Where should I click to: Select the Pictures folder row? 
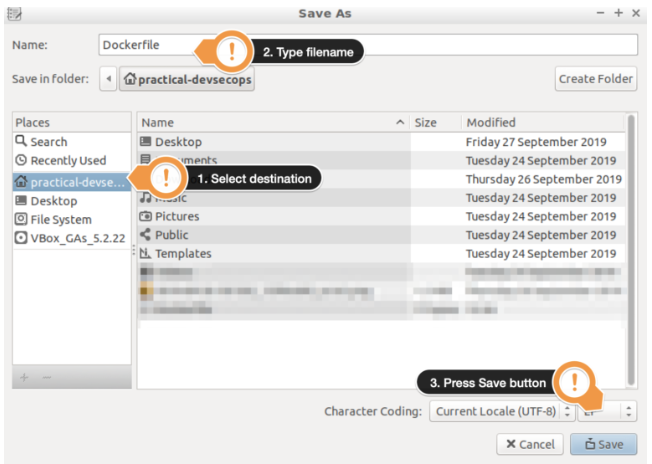[381, 216]
